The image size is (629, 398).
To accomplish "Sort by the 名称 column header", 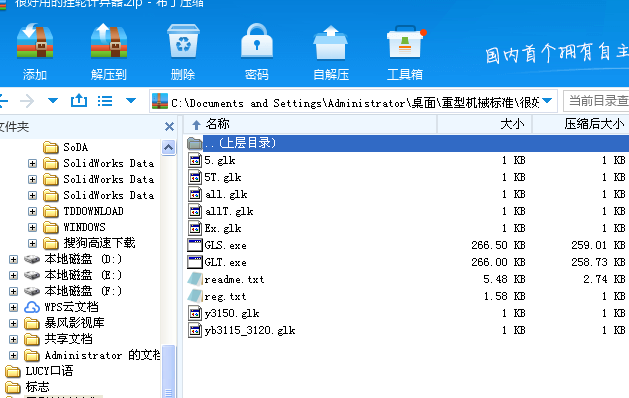I will [310, 124].
